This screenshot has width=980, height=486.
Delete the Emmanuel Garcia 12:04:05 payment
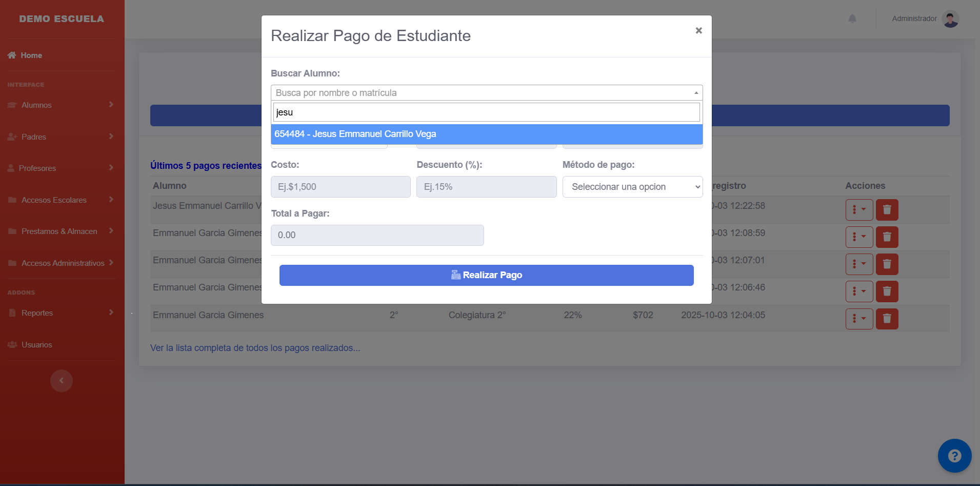(x=887, y=319)
